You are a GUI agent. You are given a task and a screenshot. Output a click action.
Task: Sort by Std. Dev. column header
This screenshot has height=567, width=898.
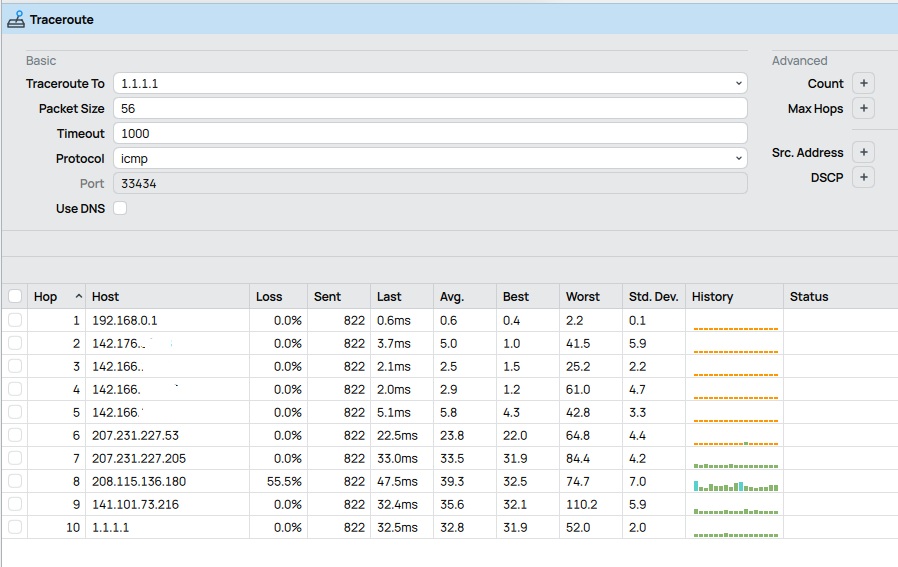pos(653,297)
